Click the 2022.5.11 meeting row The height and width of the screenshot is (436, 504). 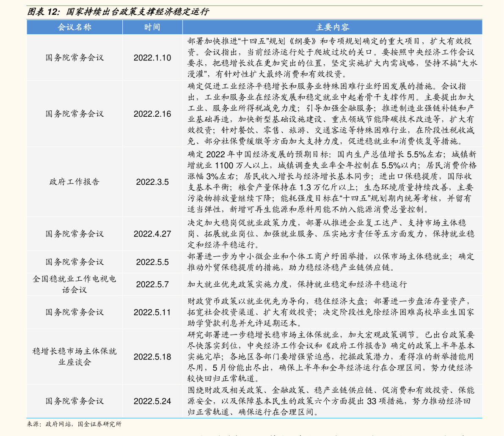[x=152, y=313]
